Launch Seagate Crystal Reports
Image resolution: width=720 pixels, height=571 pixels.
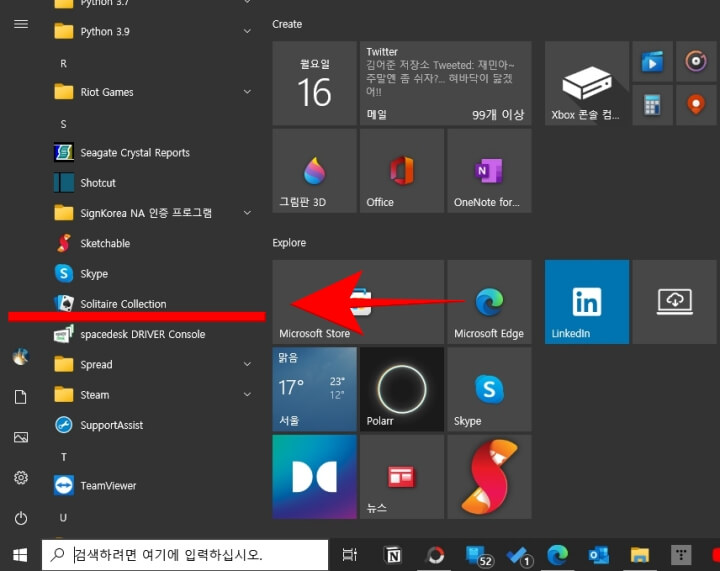coord(152,152)
